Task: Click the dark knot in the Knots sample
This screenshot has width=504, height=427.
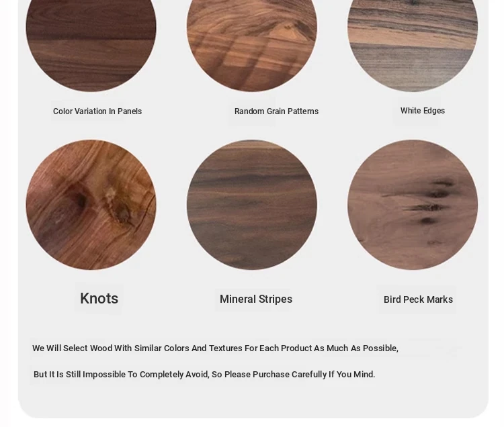Action: coord(81,201)
